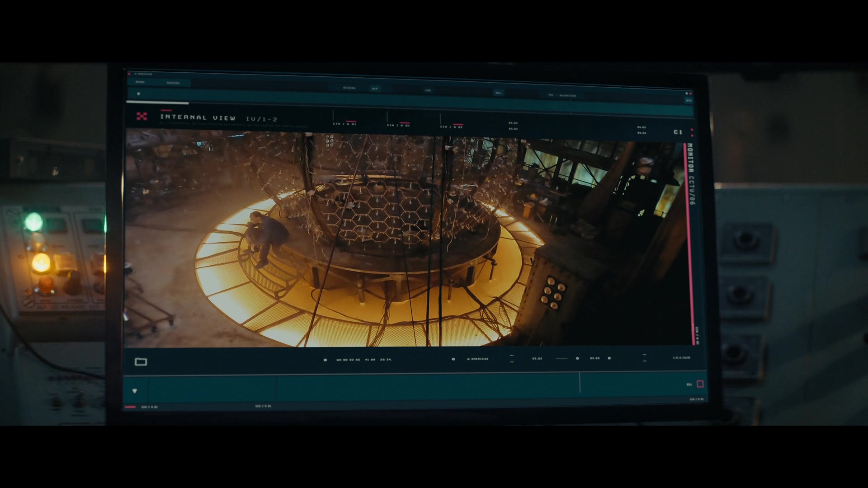Image resolution: width=868 pixels, height=488 pixels.
Task: Click the circle marker before W AMERICAS
Action: click(x=453, y=359)
